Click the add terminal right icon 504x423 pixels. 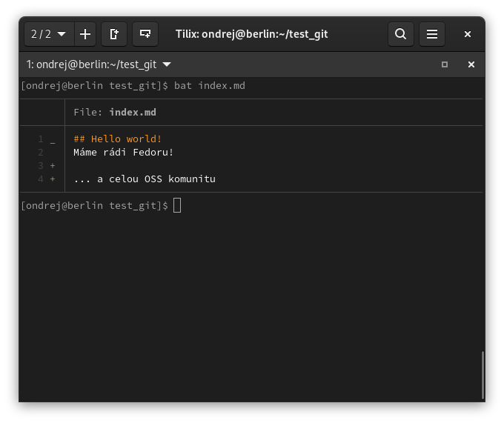(x=114, y=34)
